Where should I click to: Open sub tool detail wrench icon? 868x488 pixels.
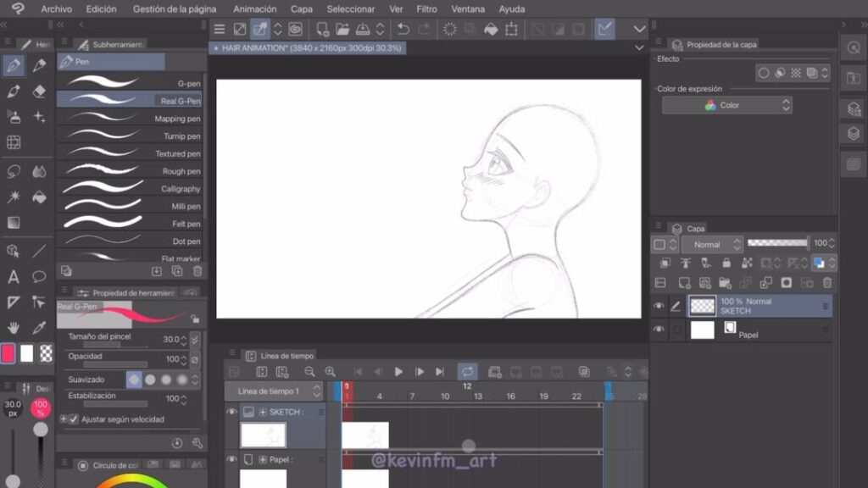point(197,442)
